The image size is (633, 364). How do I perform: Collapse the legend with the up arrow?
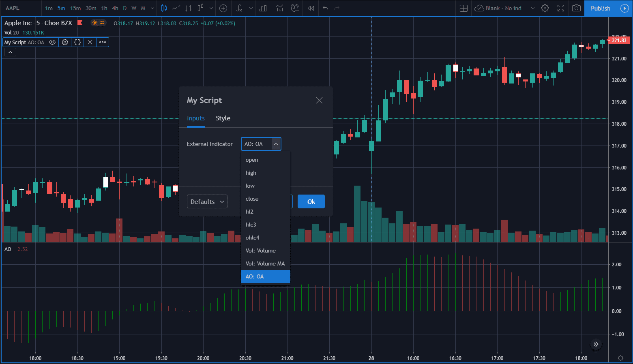point(10,52)
